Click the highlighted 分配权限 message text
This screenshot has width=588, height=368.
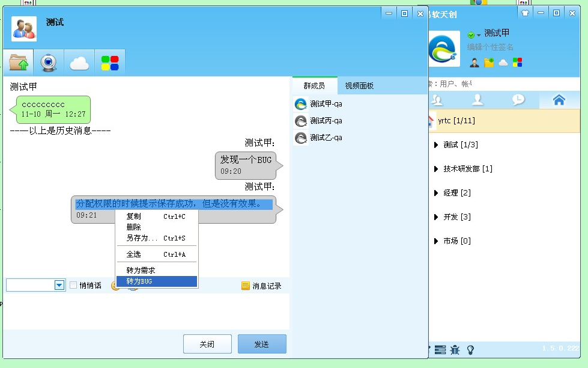(x=174, y=204)
